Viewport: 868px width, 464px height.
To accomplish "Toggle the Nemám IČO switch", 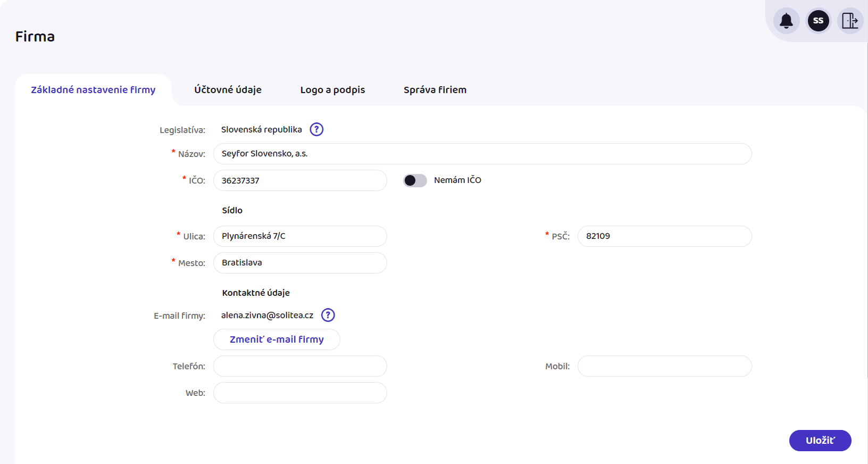I will coord(415,180).
